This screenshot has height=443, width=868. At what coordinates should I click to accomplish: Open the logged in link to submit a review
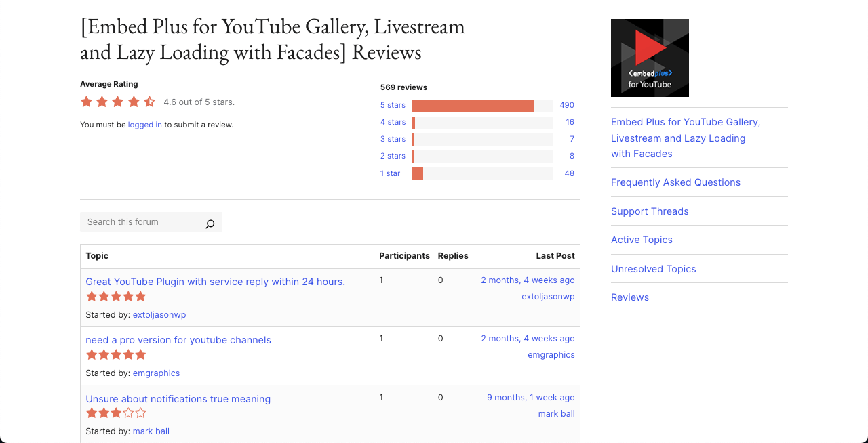(x=144, y=125)
